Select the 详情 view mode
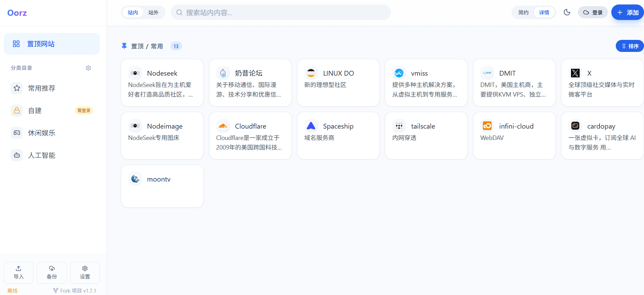The height and width of the screenshot is (295, 644). [x=544, y=13]
